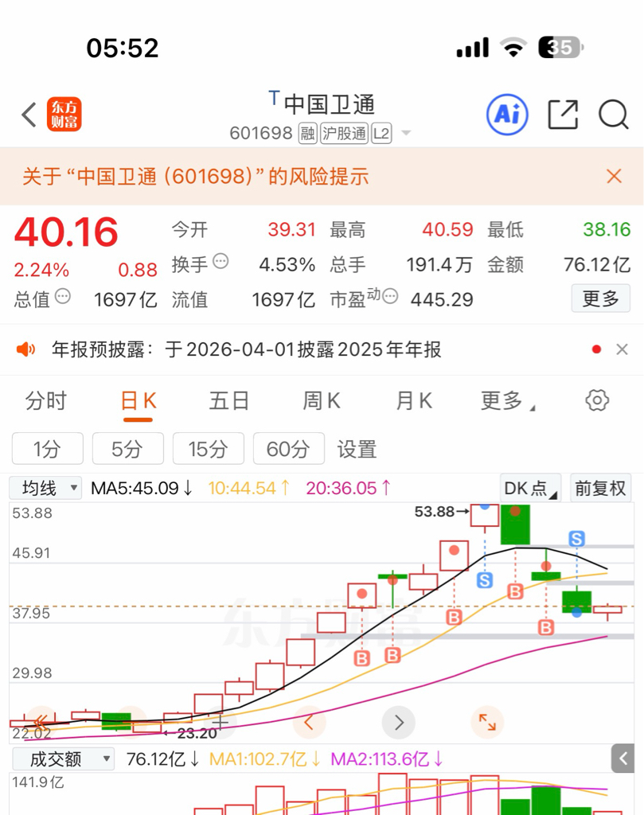This screenshot has width=644, height=815.
Task: Select the 日K tab
Action: pos(139,401)
